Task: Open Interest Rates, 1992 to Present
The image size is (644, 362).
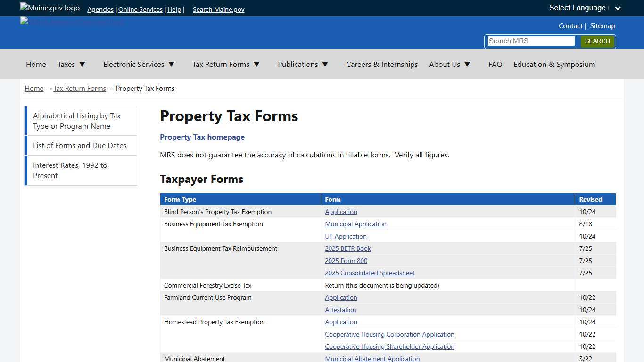Action: [x=70, y=170]
